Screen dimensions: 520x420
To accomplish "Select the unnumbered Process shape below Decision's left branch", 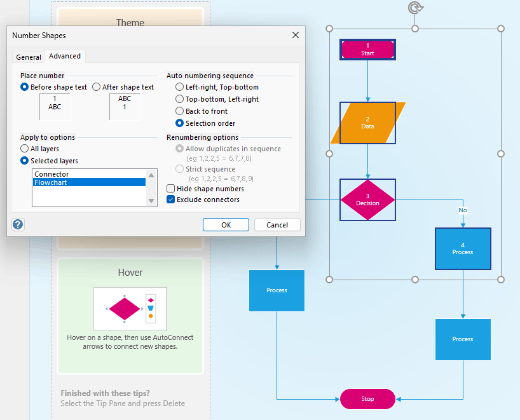I will click(x=277, y=290).
